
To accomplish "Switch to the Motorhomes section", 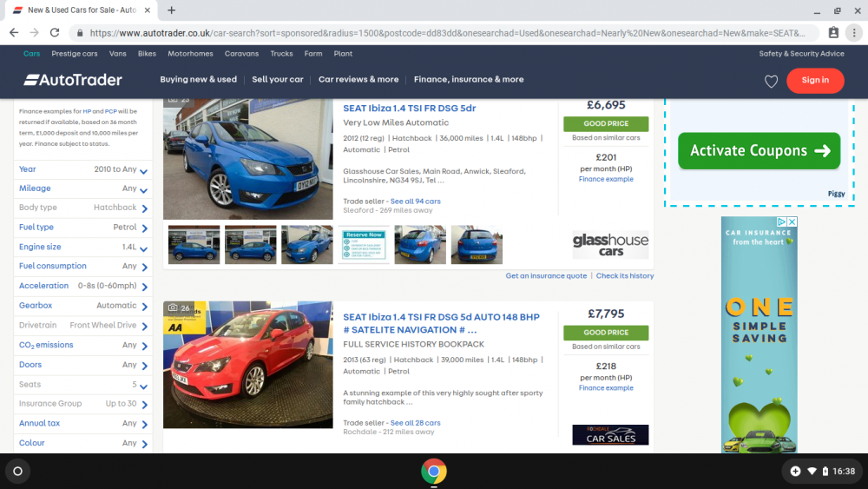I will pos(190,54).
